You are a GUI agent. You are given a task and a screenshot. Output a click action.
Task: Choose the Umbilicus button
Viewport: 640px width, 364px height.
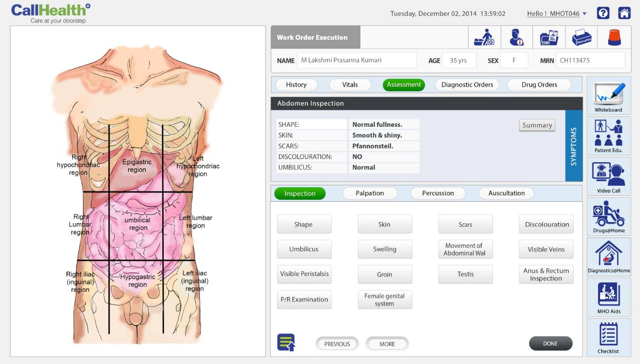(x=304, y=249)
